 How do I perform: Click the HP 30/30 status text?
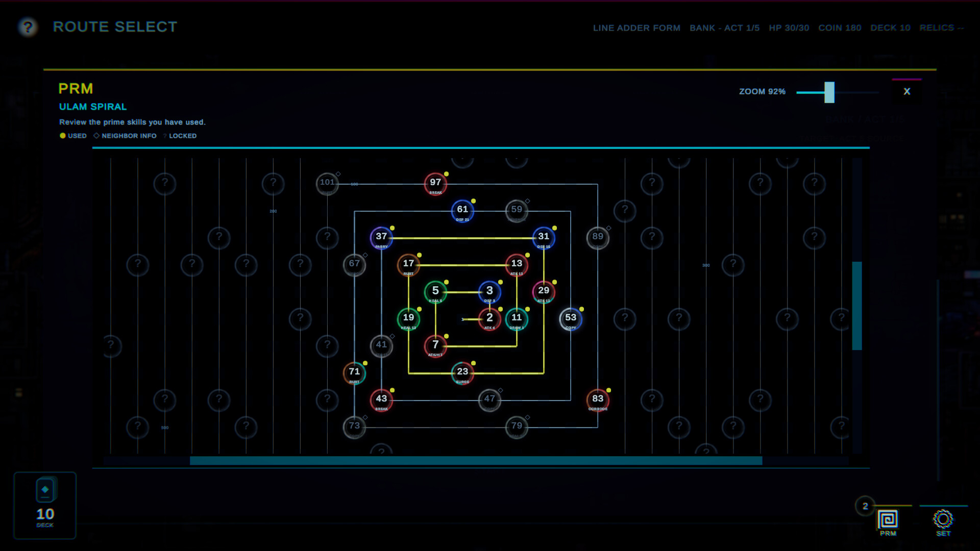(789, 28)
